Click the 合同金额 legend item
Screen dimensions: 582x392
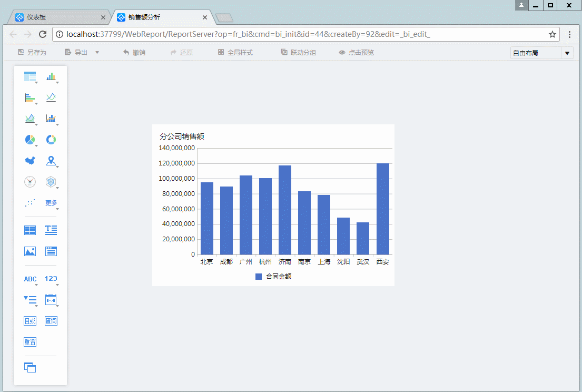pos(273,276)
